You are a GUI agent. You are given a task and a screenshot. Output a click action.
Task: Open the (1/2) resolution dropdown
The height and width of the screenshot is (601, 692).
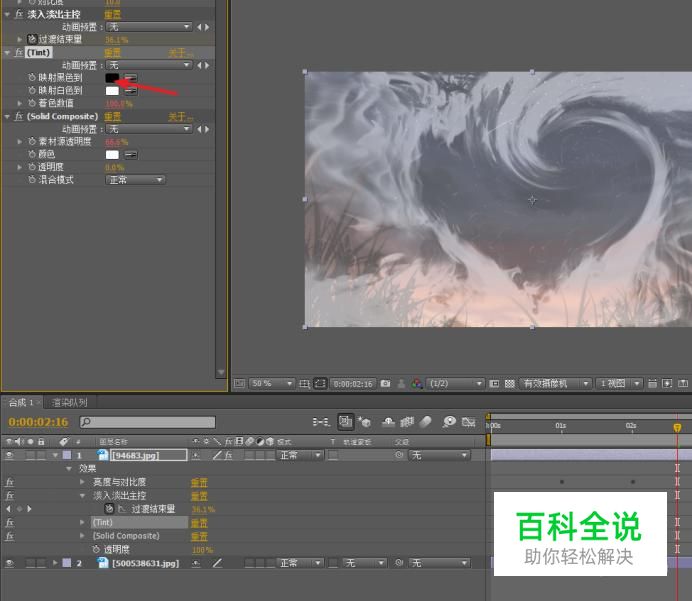pos(455,383)
